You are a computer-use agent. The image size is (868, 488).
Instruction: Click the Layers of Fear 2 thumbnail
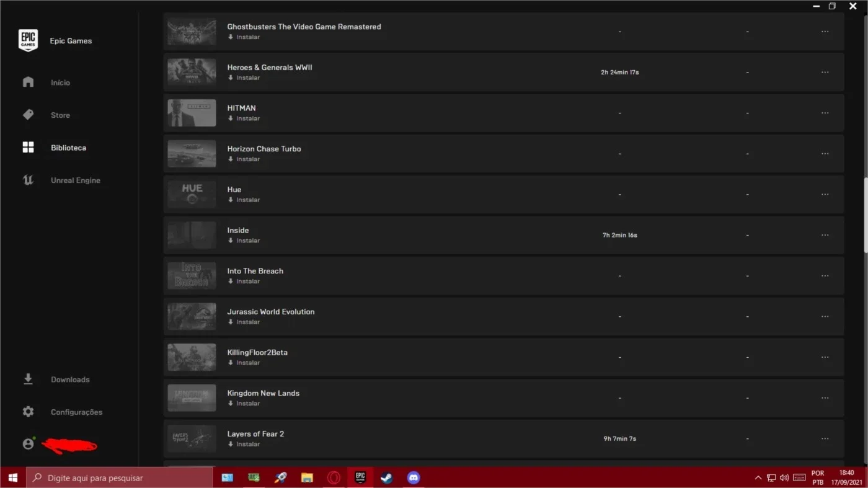point(192,438)
